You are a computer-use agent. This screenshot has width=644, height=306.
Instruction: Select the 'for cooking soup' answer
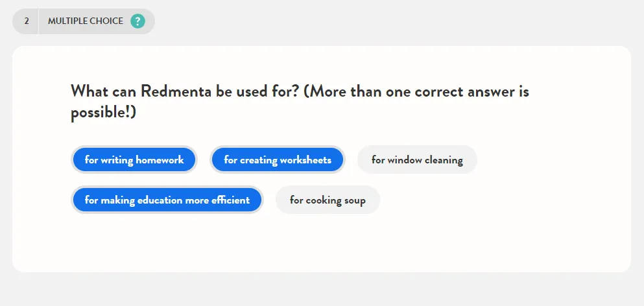click(328, 200)
